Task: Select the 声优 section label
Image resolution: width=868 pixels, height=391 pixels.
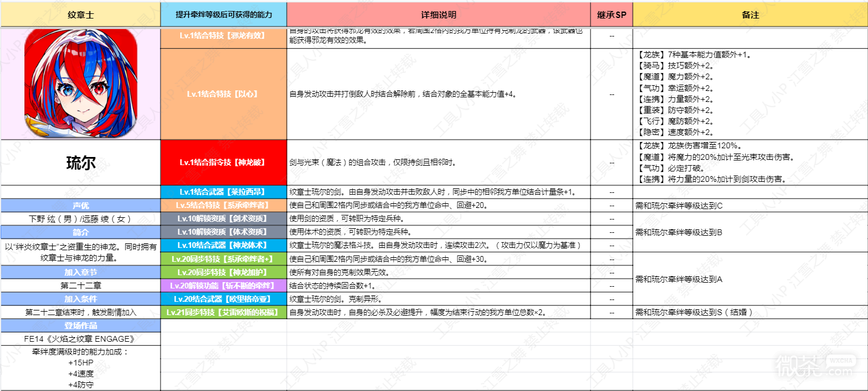Action: coord(81,205)
